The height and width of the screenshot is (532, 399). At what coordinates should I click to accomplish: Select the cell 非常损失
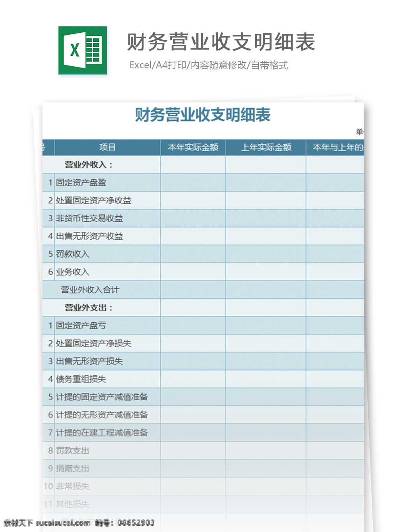coord(107,486)
